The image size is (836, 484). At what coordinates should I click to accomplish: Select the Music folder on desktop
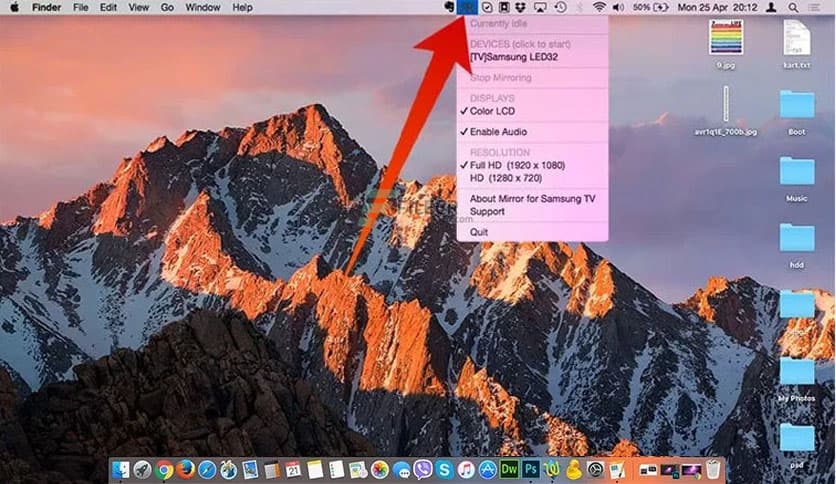coord(797,178)
